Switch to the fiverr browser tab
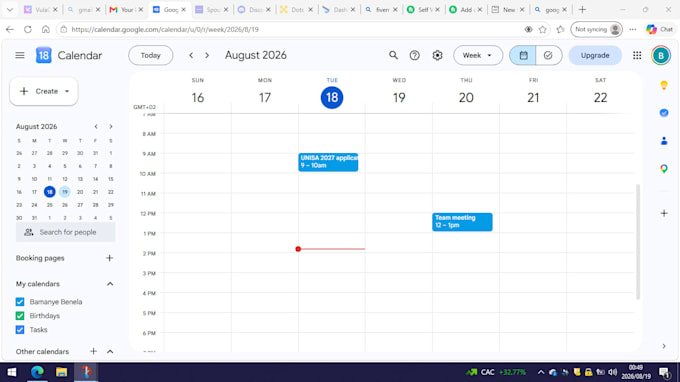This screenshot has width=680, height=382. (382, 10)
